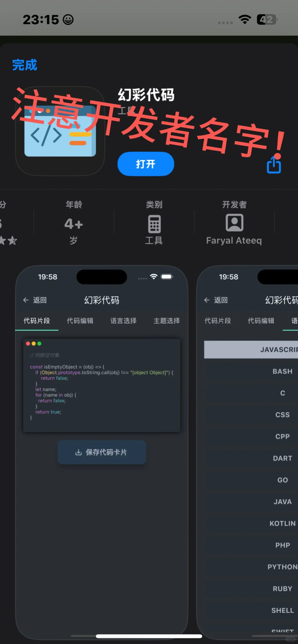
Task: Tap the 开发者 heading
Action: [x=234, y=204]
